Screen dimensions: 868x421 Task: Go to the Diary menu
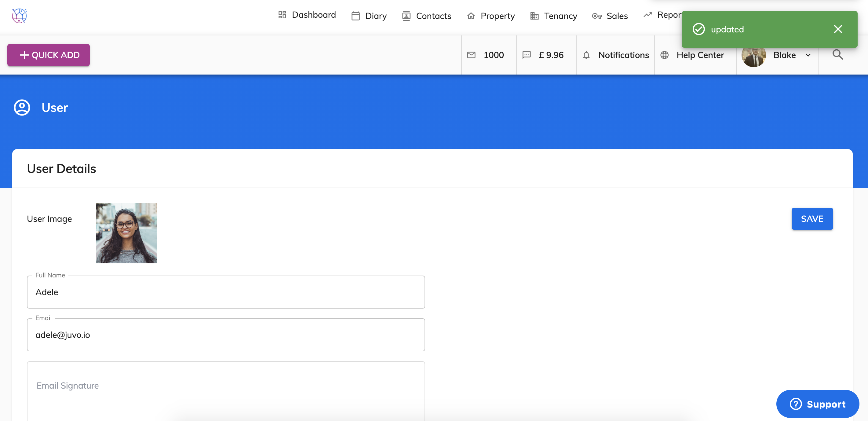369,16
